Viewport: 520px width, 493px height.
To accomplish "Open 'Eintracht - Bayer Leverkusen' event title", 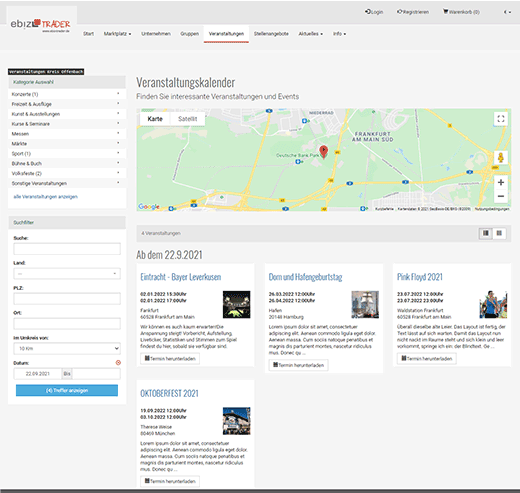I will click(181, 277).
